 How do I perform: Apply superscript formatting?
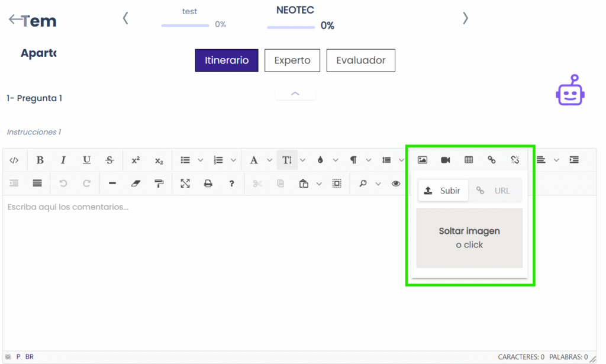pos(136,160)
